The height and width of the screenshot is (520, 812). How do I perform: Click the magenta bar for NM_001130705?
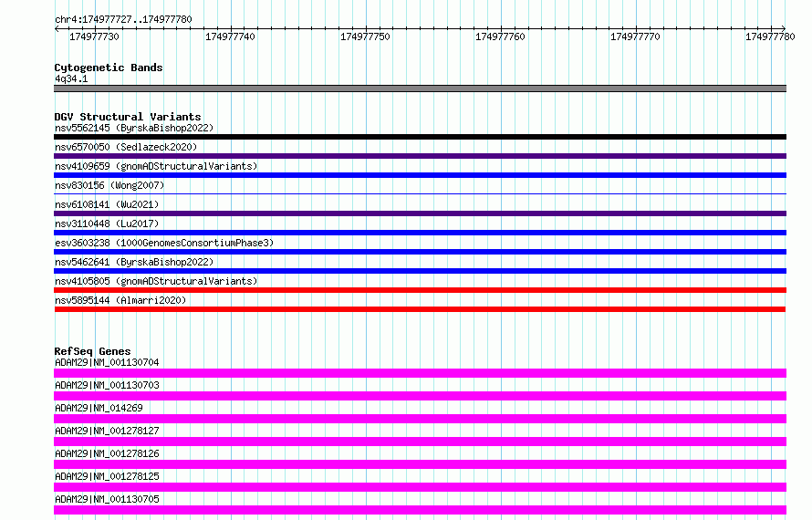[420, 510]
